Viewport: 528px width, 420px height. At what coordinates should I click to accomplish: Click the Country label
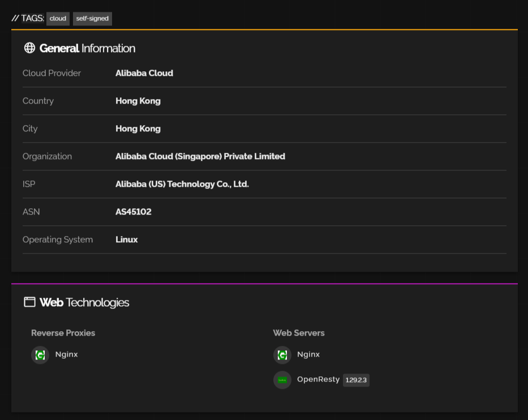point(38,101)
